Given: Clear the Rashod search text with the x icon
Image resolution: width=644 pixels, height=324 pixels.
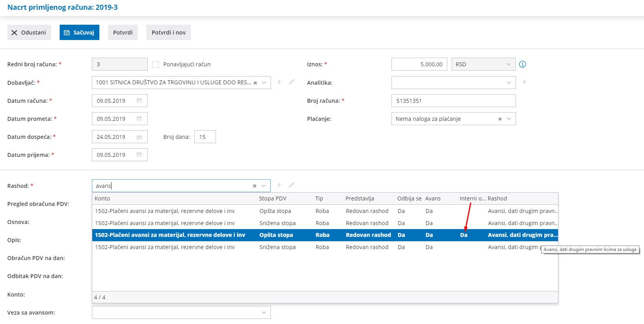Looking at the screenshot, I should click(x=254, y=186).
